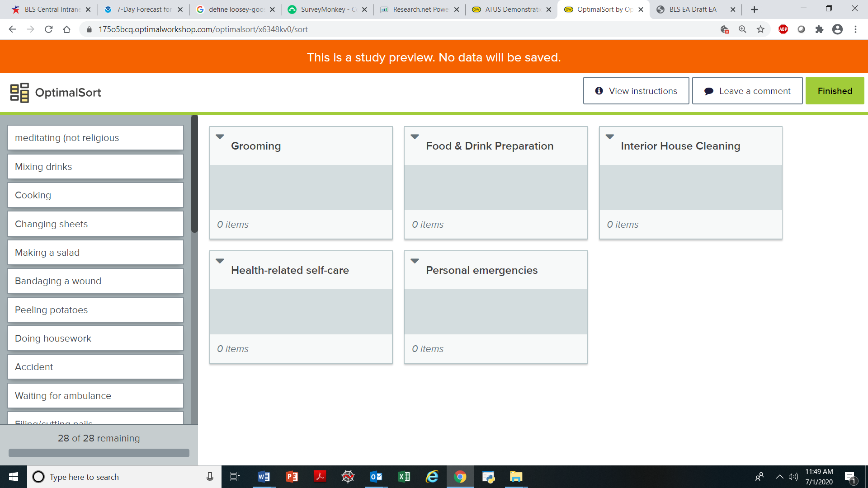
Task: Click Leave a comment button
Action: click(x=747, y=91)
